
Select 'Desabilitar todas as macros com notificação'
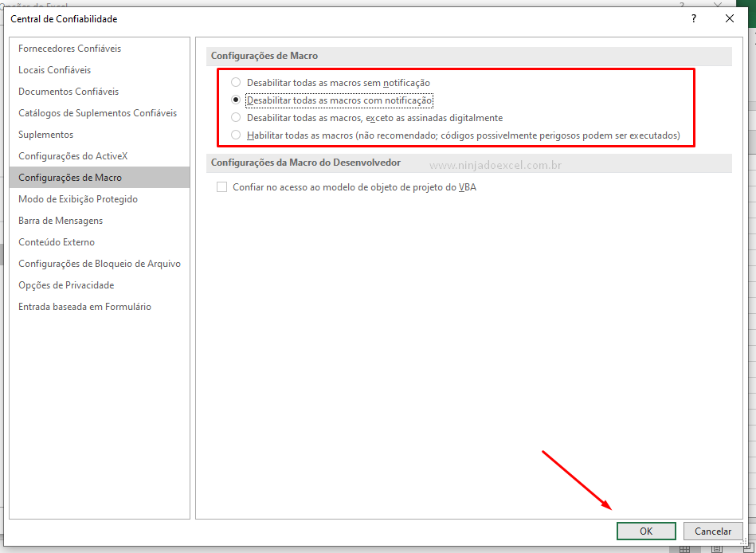[x=236, y=99]
